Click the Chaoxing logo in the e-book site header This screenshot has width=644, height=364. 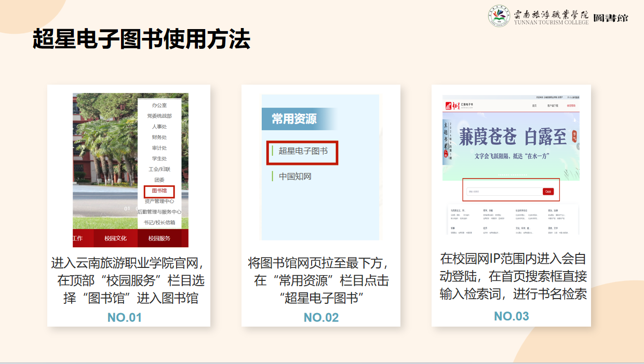click(x=449, y=106)
